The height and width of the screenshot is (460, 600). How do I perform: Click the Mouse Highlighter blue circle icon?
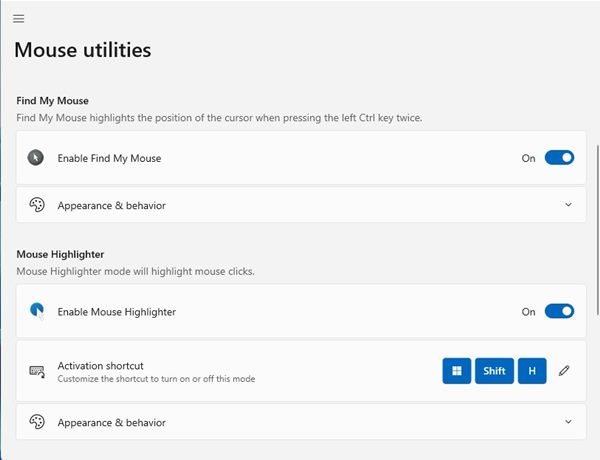click(x=36, y=312)
